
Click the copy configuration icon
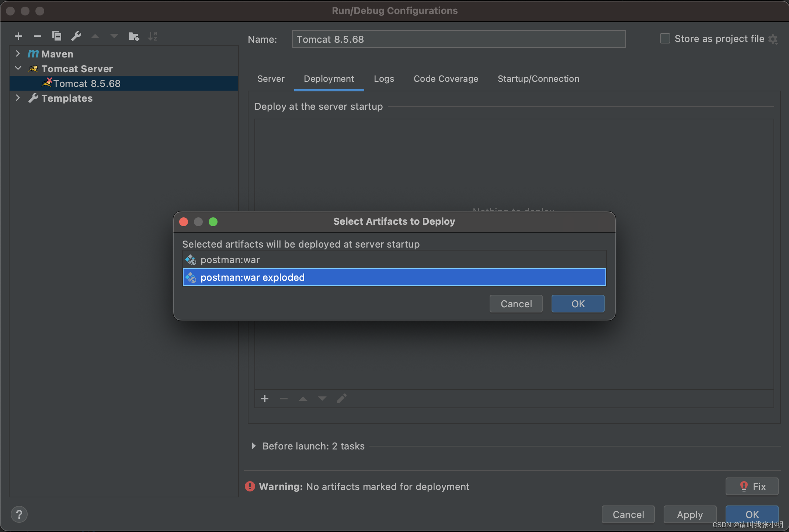pyautogui.click(x=57, y=36)
